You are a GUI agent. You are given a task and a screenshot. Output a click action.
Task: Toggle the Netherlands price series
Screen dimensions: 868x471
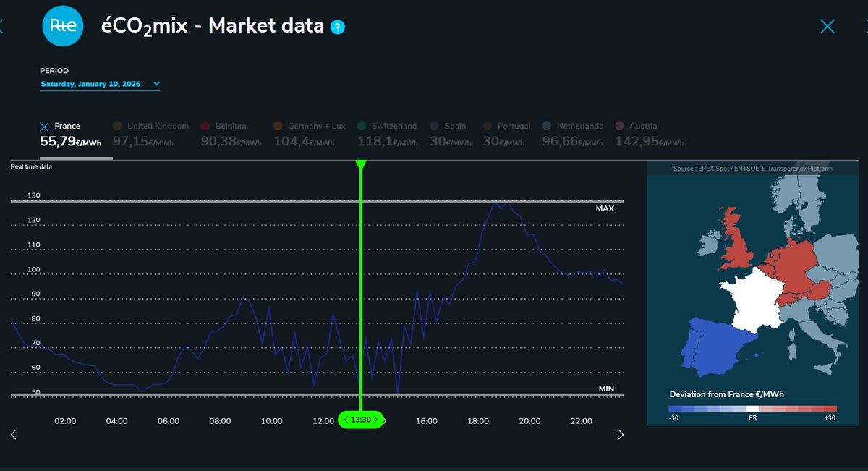pyautogui.click(x=572, y=126)
